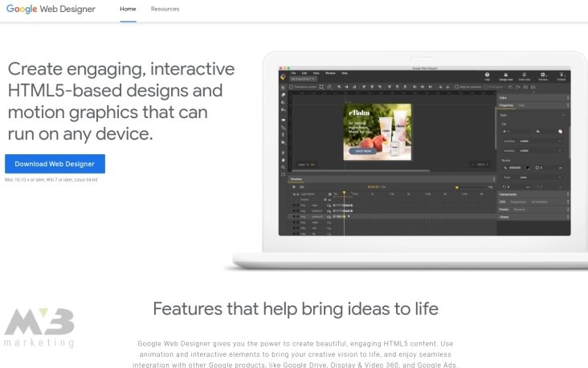The width and height of the screenshot is (588, 368).
Task: Select the Dynamic panel tab
Action: click(520, 210)
